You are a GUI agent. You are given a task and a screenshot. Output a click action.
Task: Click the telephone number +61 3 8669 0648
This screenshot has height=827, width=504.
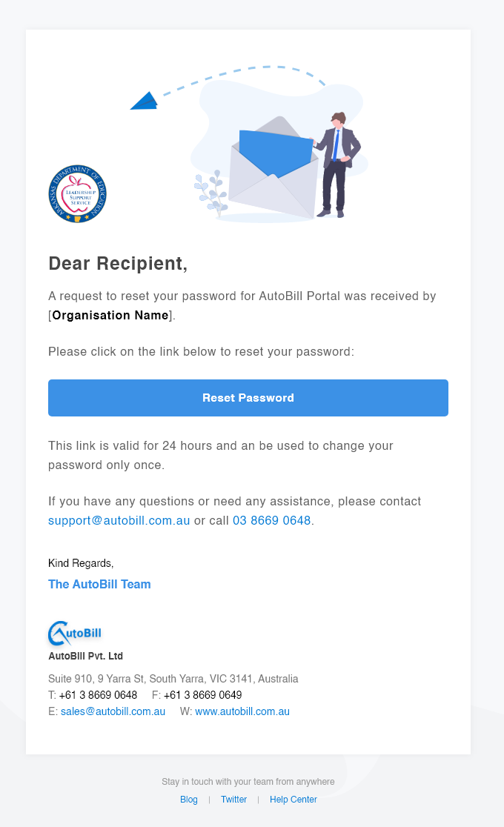point(98,695)
